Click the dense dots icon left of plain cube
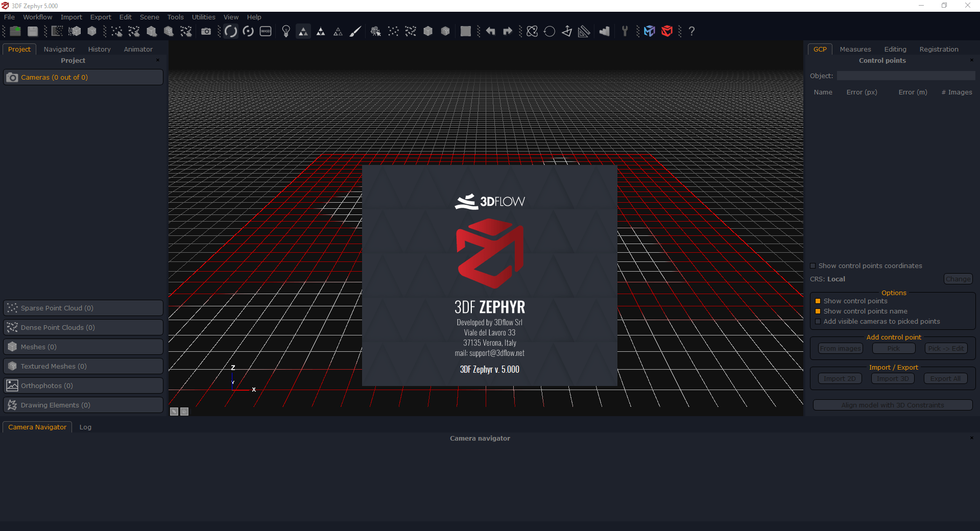980x531 pixels. pyautogui.click(x=411, y=31)
